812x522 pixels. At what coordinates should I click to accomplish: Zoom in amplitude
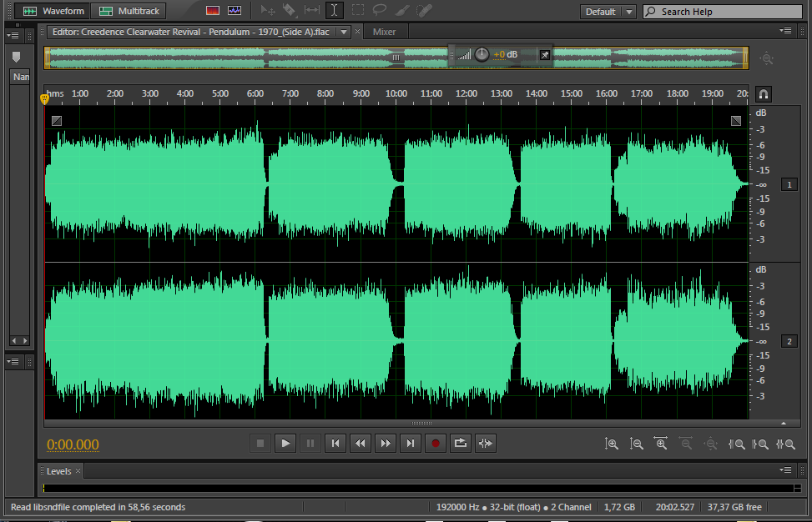(612, 444)
